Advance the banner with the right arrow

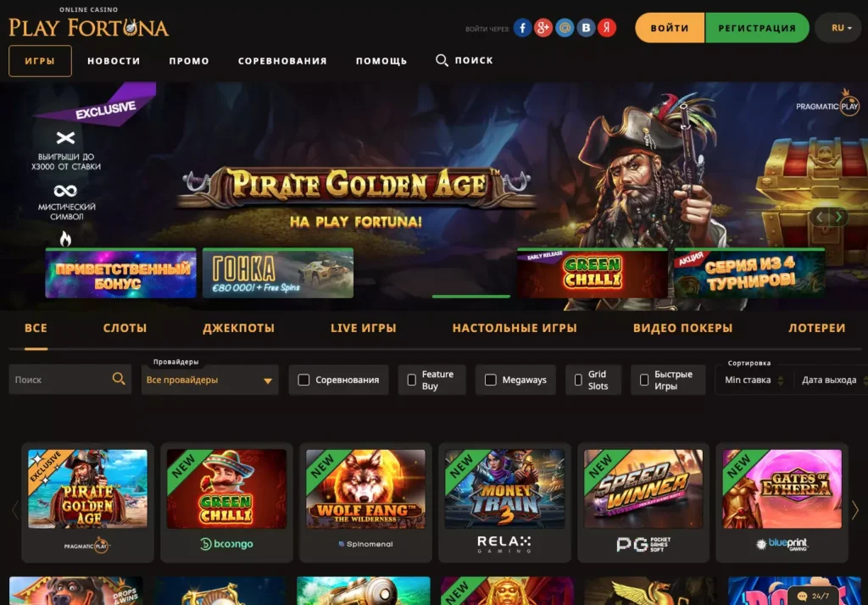pyautogui.click(x=838, y=217)
